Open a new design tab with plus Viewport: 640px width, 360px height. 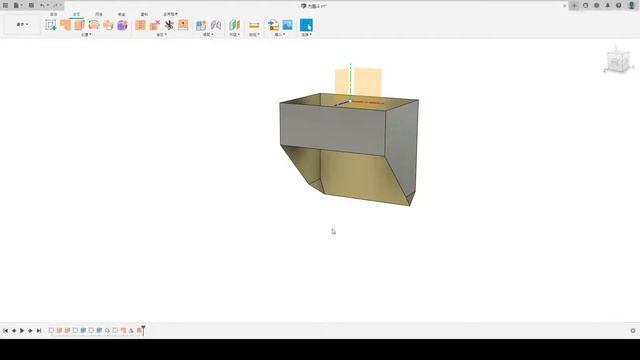click(574, 6)
